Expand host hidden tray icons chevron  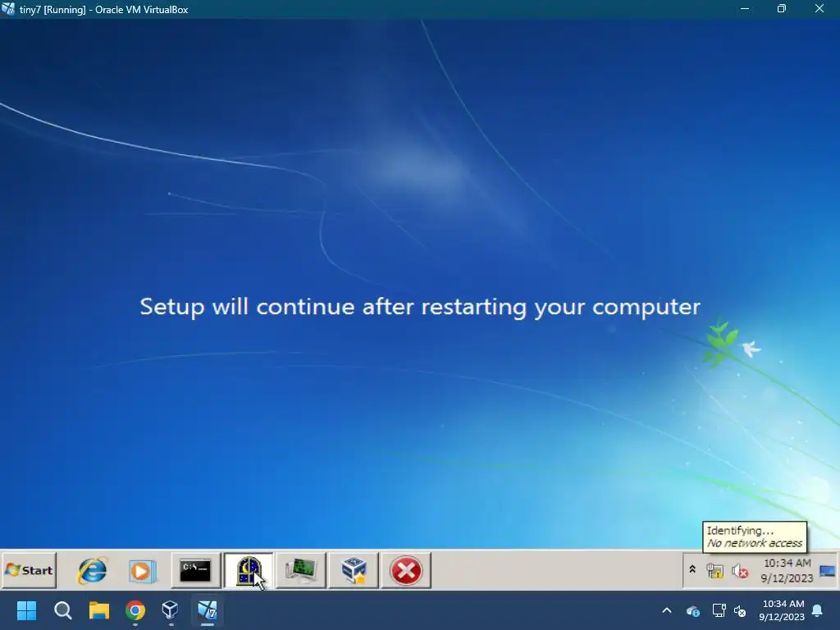(667, 610)
